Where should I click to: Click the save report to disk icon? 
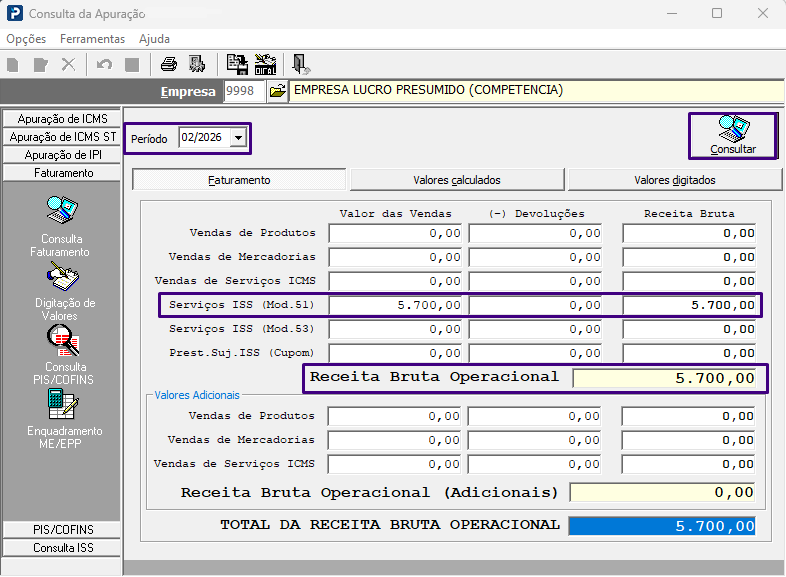tap(237, 65)
